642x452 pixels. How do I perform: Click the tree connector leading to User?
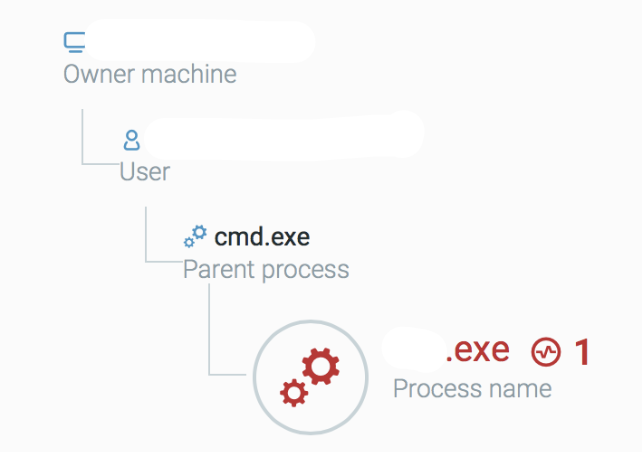[x=100, y=137]
